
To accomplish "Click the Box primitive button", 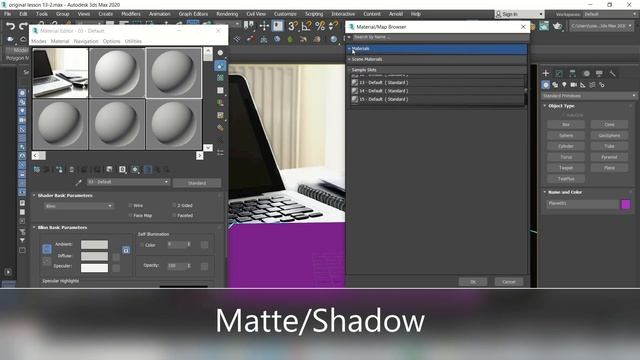I will [566, 124].
